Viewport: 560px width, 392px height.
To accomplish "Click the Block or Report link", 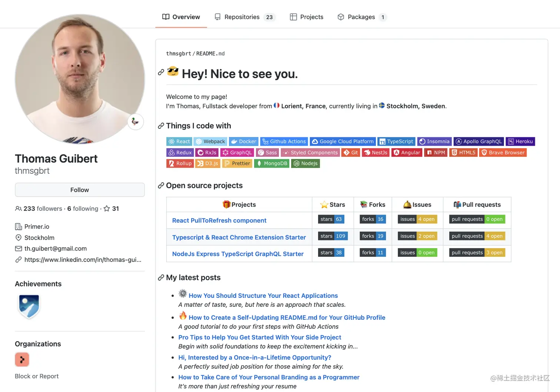I will (x=37, y=376).
